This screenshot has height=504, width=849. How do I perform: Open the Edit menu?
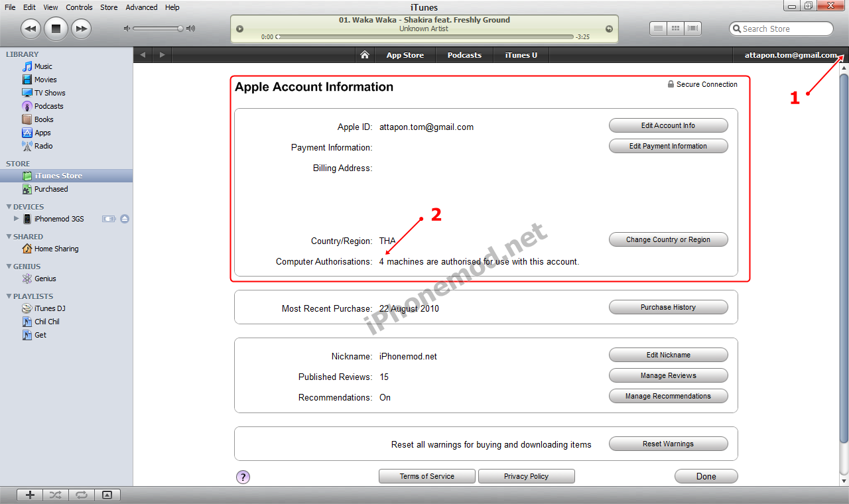(x=29, y=7)
